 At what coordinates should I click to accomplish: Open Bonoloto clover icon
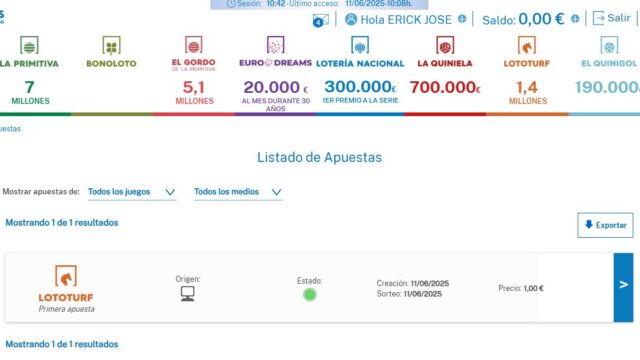(x=111, y=46)
